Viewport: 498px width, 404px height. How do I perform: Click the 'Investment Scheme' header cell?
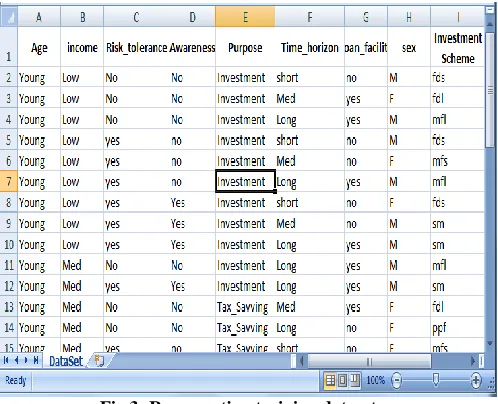pyautogui.click(x=458, y=47)
